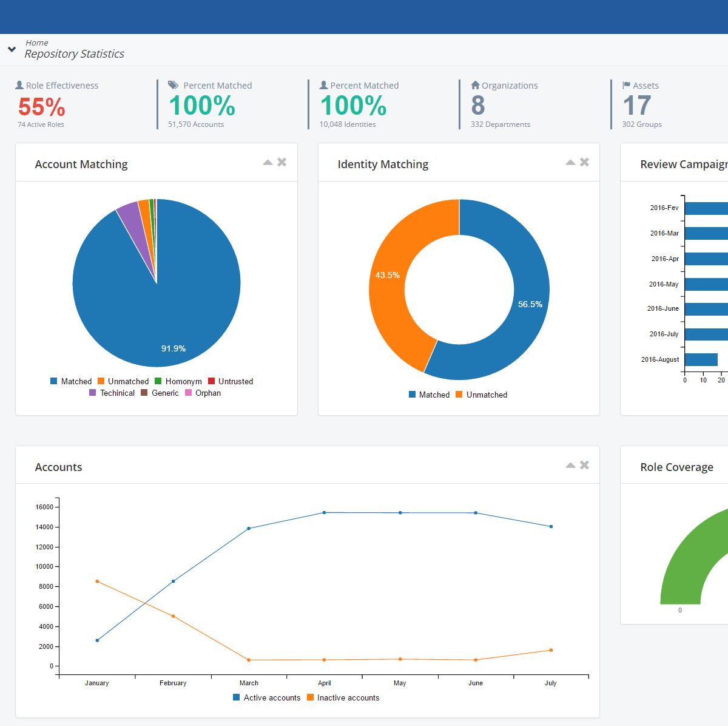Click the Homonym legend color swatch
Image resolution: width=728 pixels, height=726 pixels.
(159, 381)
